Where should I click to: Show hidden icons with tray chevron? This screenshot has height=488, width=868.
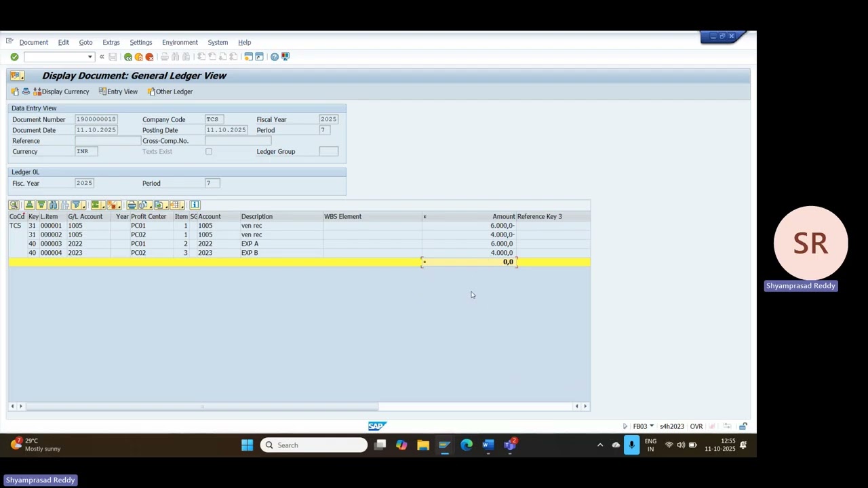coord(600,445)
